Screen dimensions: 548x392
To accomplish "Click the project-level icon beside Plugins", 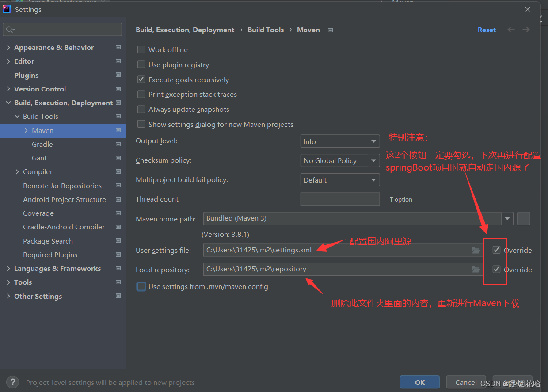I will tap(118, 75).
